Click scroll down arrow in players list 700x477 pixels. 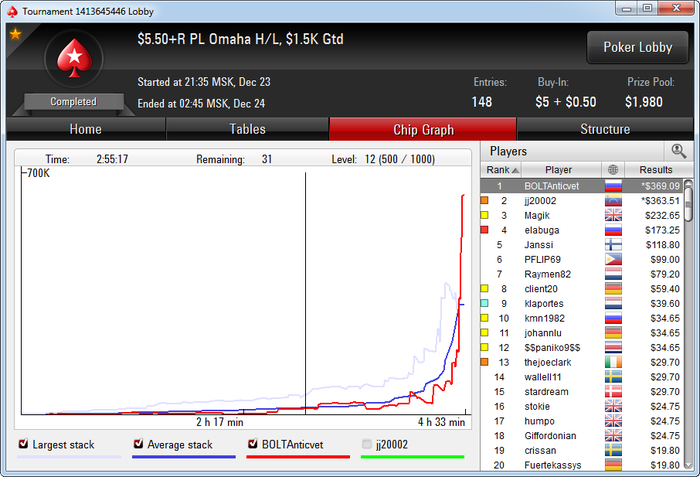pos(688,465)
